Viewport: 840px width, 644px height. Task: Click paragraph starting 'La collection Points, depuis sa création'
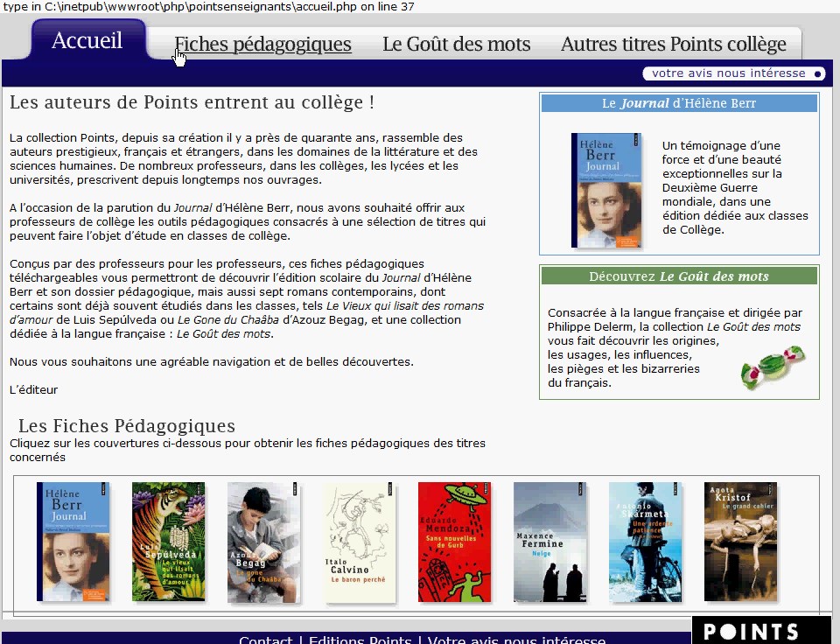pos(244,158)
